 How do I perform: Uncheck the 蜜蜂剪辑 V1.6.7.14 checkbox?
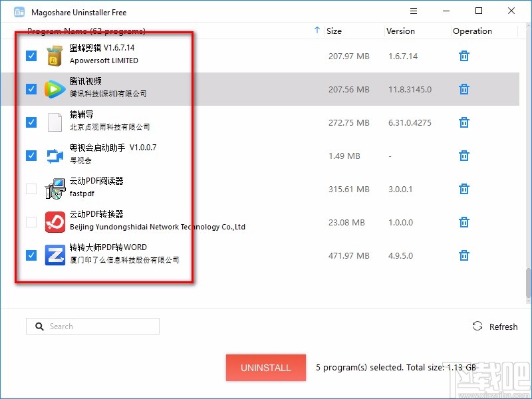tap(31, 56)
